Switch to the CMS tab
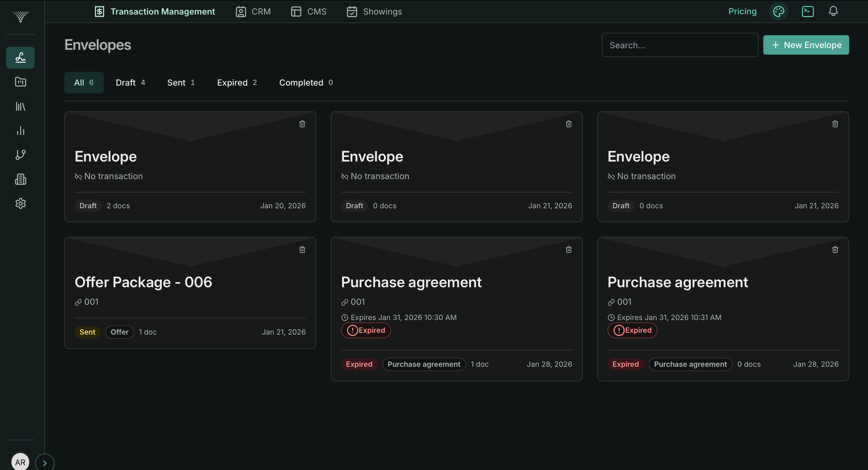 pyautogui.click(x=309, y=12)
